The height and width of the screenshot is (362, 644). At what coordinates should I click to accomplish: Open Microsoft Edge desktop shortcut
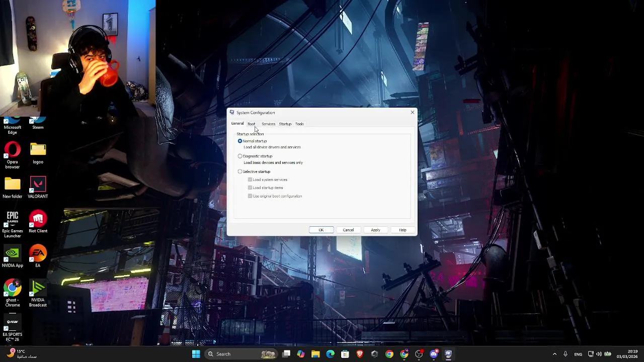pyautogui.click(x=13, y=126)
